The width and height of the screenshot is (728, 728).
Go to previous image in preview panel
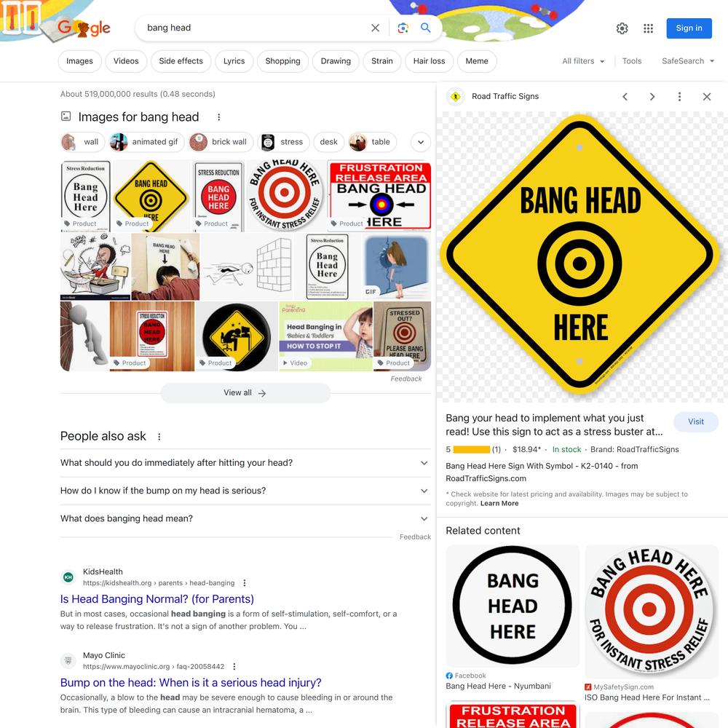625,97
